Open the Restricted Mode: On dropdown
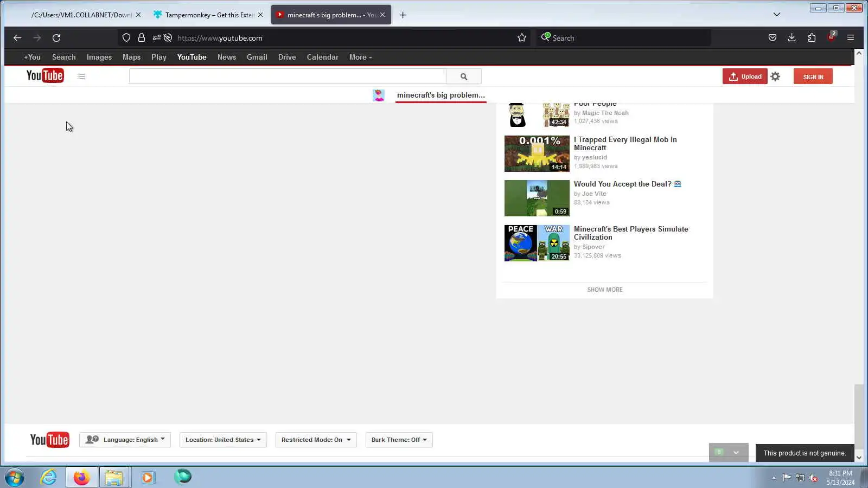Screen dimensions: 868x488 (x=316, y=440)
